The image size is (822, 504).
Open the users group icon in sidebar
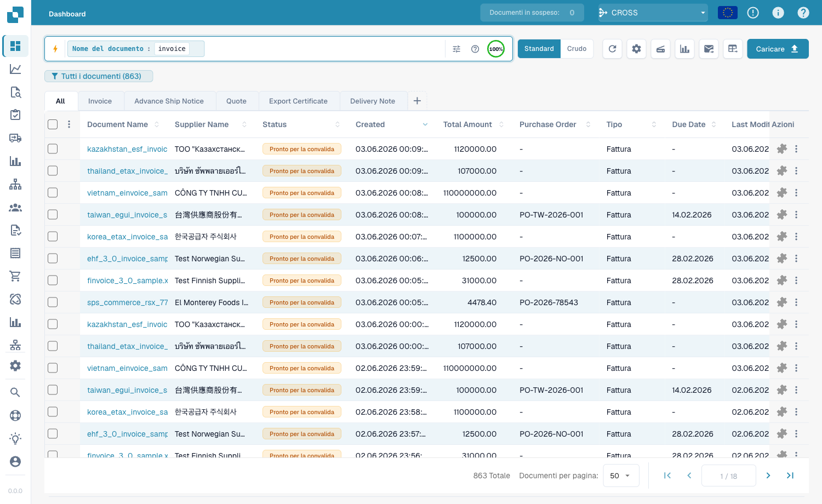click(15, 208)
